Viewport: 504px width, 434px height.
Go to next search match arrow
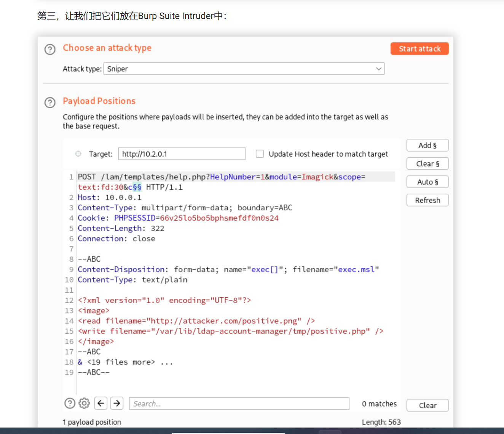point(117,403)
